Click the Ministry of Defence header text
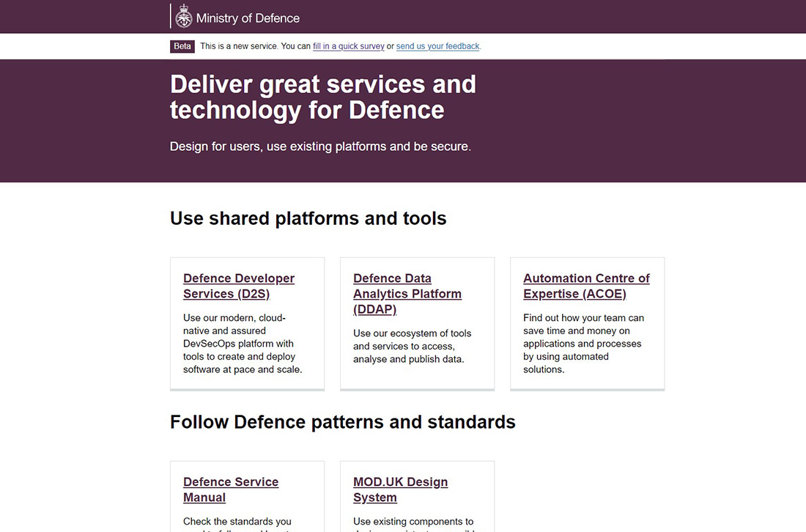The image size is (806, 532). (248, 18)
